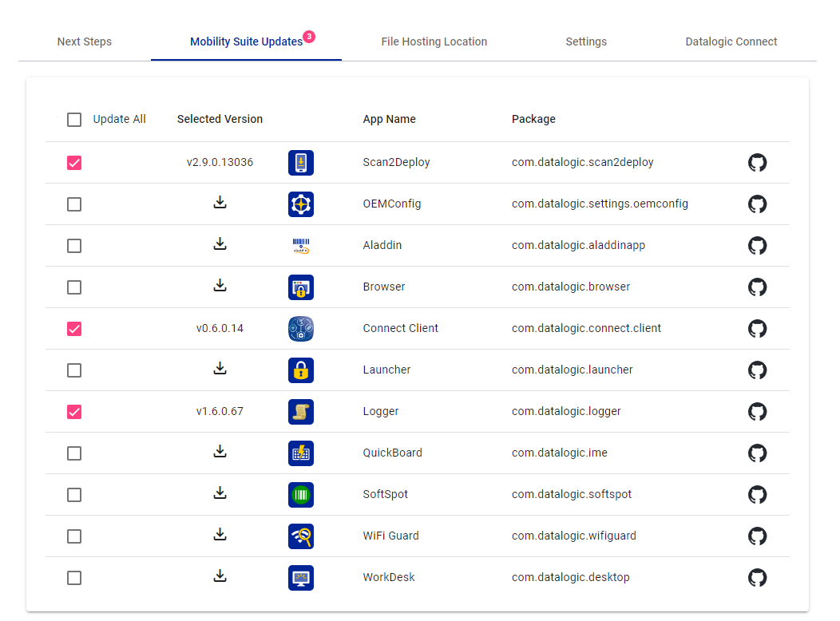840x621 pixels.
Task: Click the Selected Version column header
Action: point(220,119)
